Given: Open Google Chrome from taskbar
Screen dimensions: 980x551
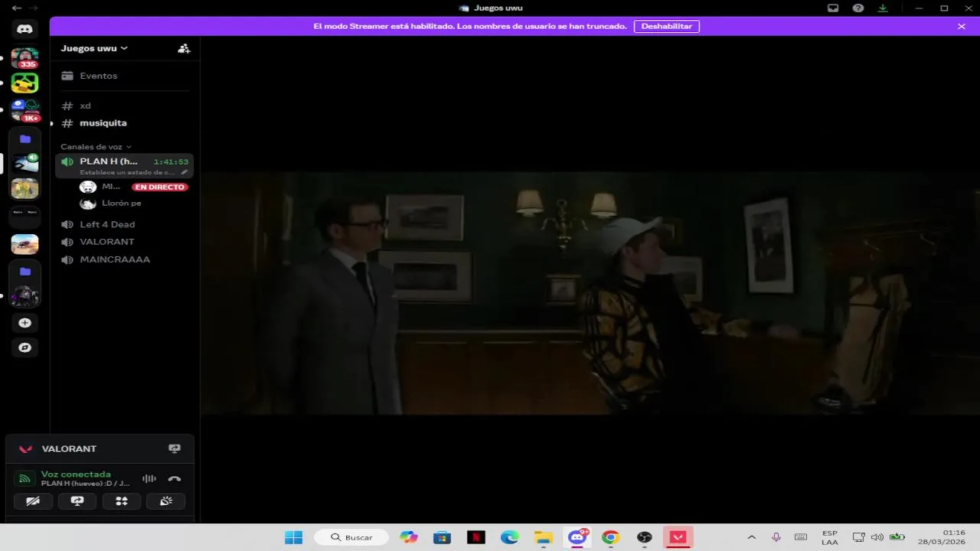Looking at the screenshot, I should [610, 537].
